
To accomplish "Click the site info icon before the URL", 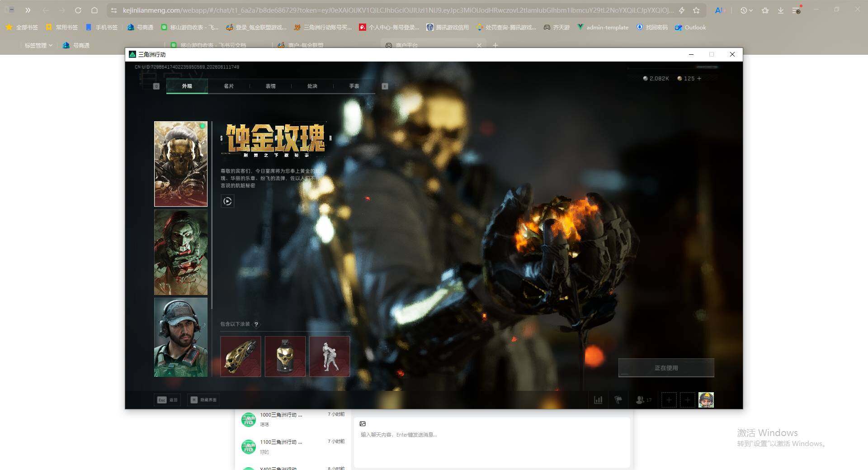I will point(114,10).
